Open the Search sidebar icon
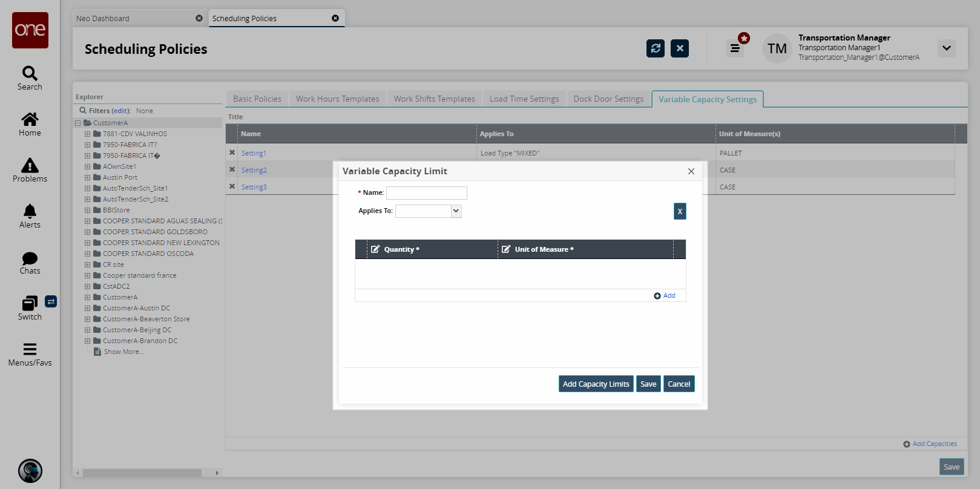Screen dimensions: 980x489 click(30, 74)
